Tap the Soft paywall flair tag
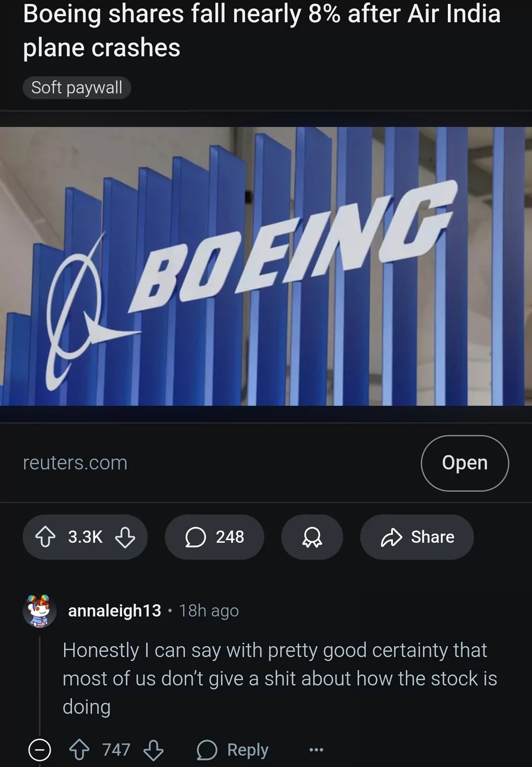The width and height of the screenshot is (532, 767). 76,87
